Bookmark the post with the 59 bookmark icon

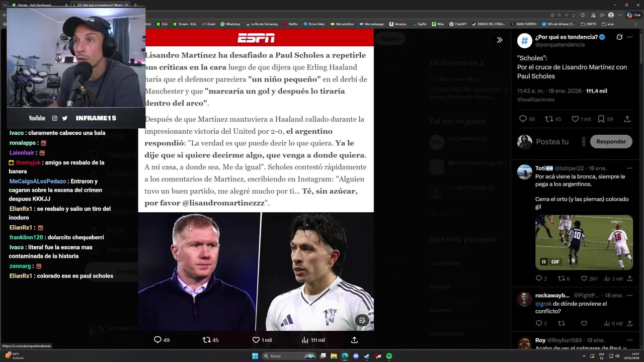tap(601, 119)
